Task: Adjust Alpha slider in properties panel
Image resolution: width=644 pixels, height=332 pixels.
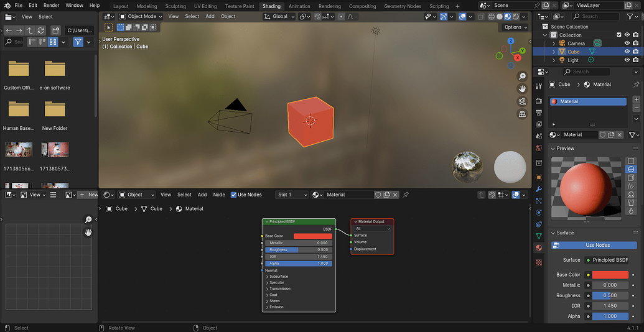Action: pos(610,316)
